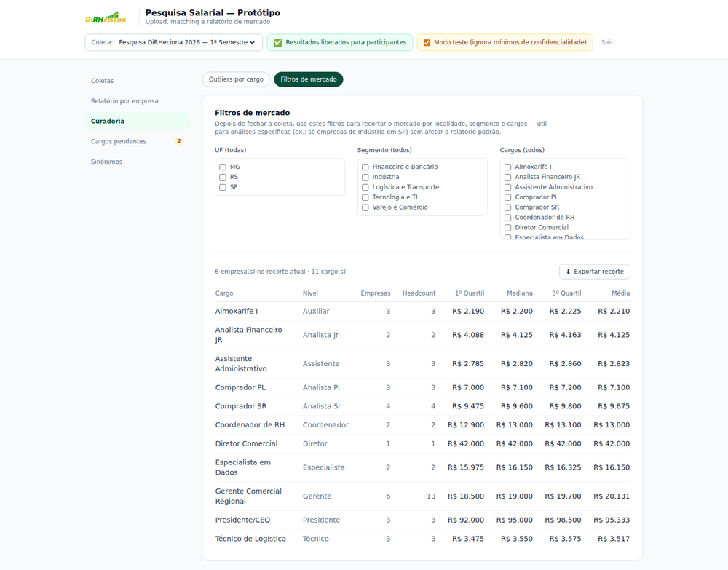Viewport: 728px width, 570px height.
Task: Click the download icon in Exportar recorte
Action: tap(568, 272)
